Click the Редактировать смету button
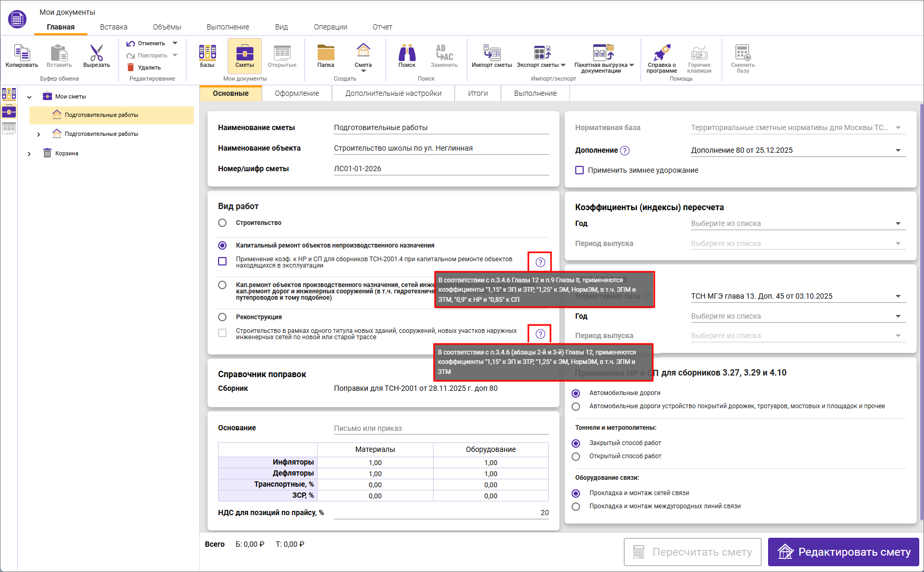 (x=843, y=552)
